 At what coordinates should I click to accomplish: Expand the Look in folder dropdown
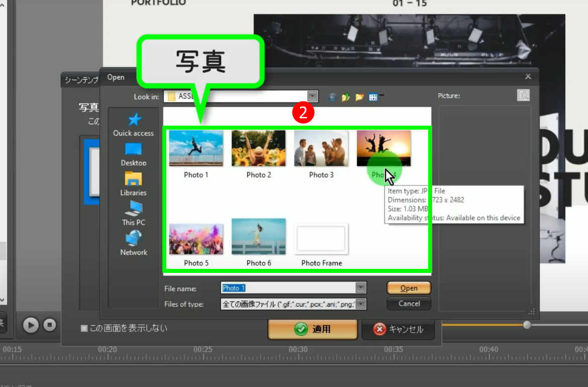click(313, 96)
